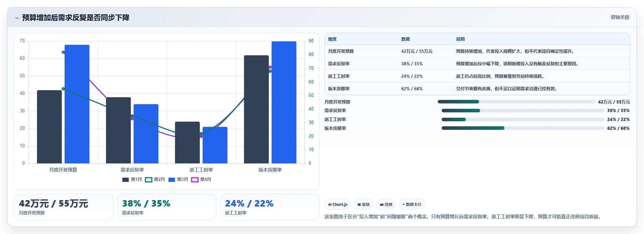Click the blue 第3月 bar for 返工工时率
This screenshot has height=234, width=644.
coord(215,145)
